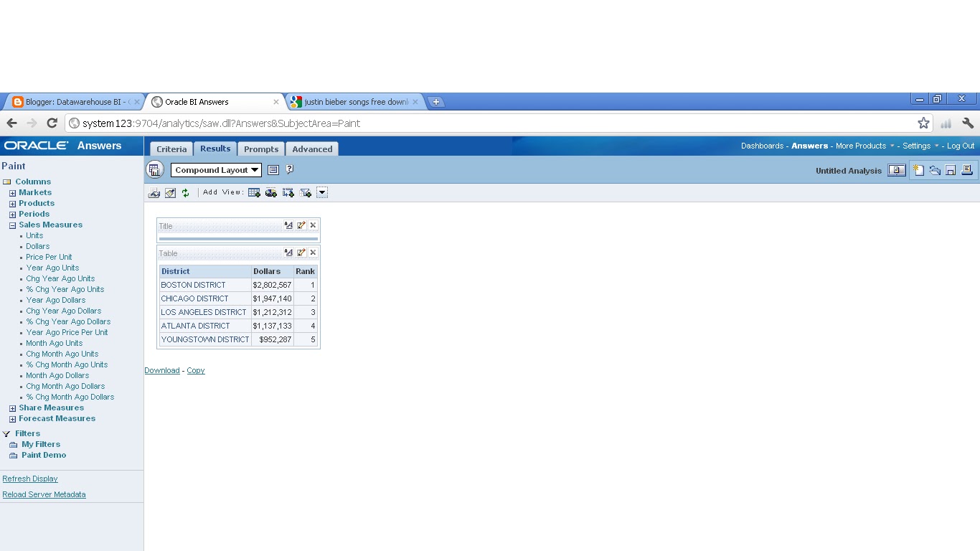Open My Filters folder

click(x=41, y=444)
